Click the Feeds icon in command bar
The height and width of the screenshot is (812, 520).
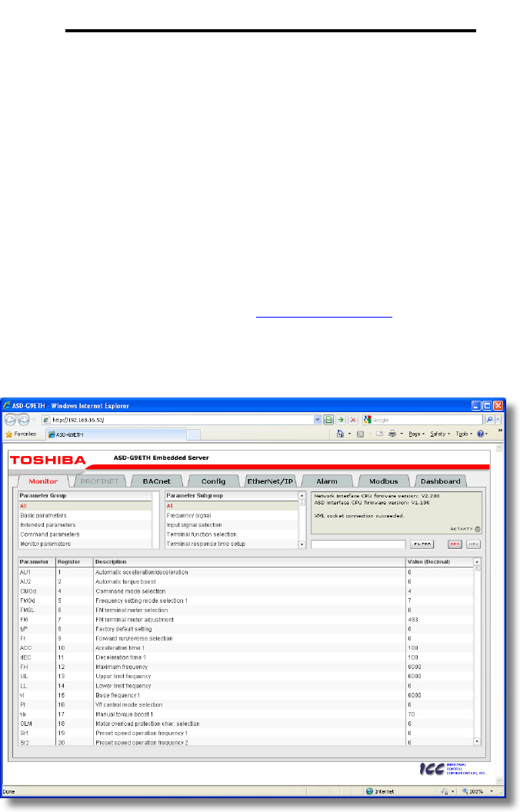point(361,434)
